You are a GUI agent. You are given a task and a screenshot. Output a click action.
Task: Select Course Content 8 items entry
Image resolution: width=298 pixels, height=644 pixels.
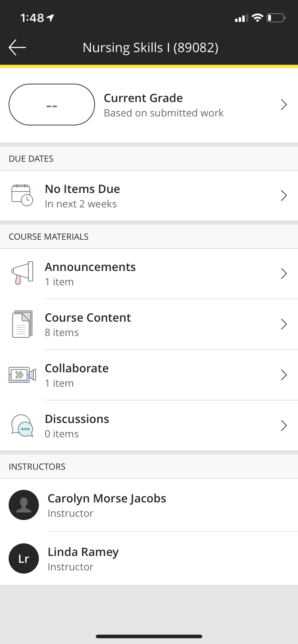point(149,324)
